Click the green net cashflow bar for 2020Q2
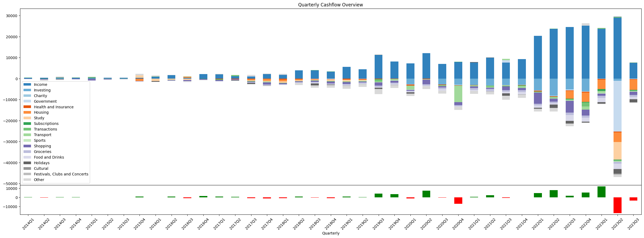644x238 pixels. [x=426, y=194]
